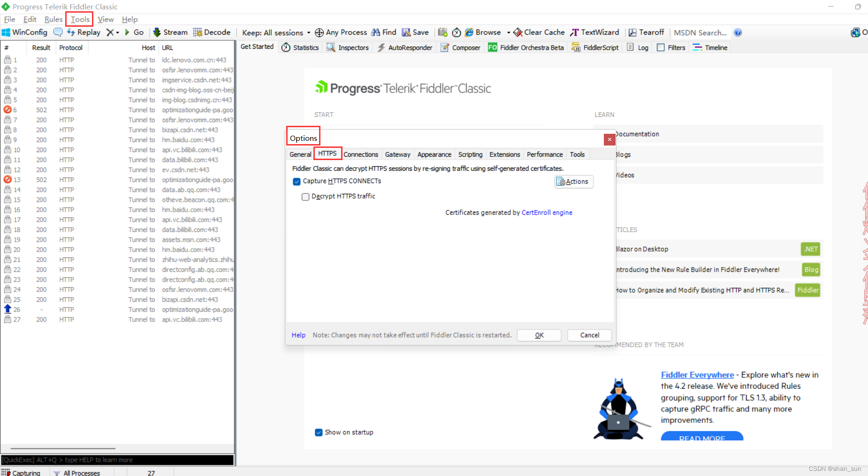This screenshot has height=476, width=868.
Task: Switch to Appearance options tab
Action: tap(434, 154)
